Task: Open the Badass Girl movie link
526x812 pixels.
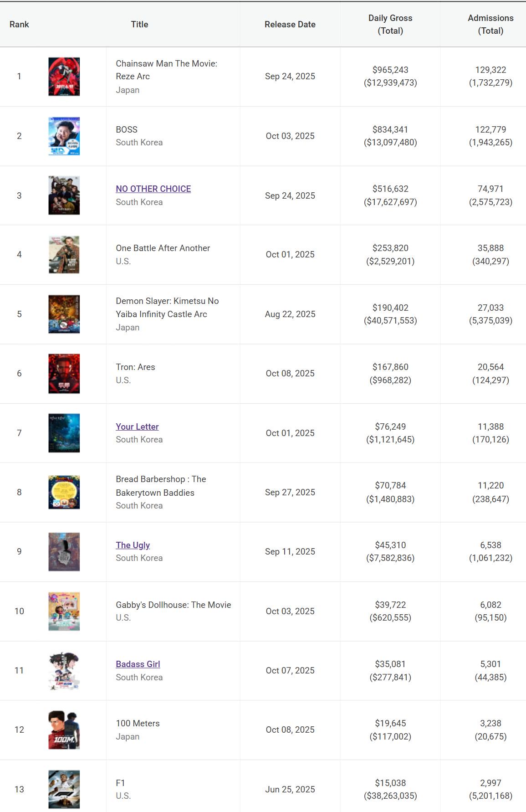Action: [x=138, y=664]
